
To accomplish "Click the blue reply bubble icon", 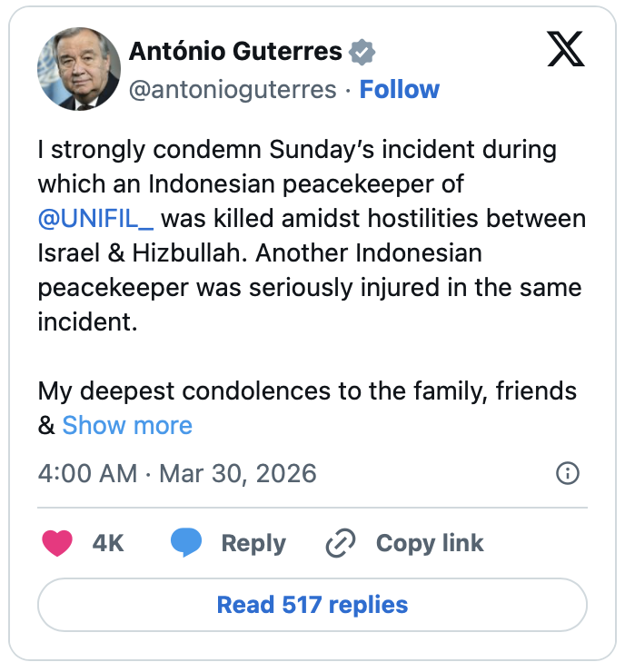I will [x=186, y=543].
